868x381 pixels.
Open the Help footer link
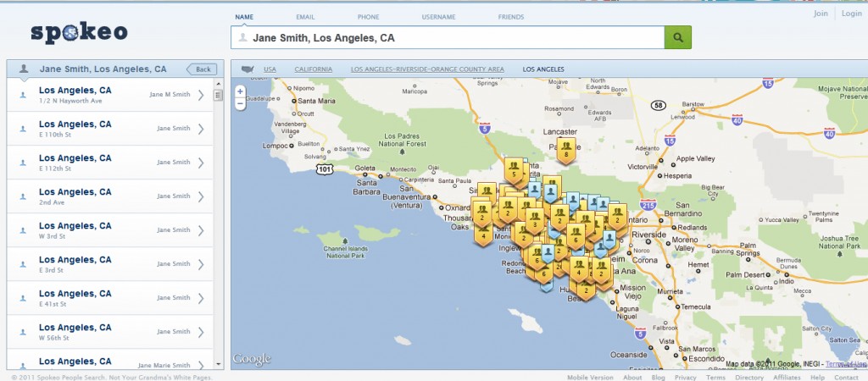[x=817, y=377]
